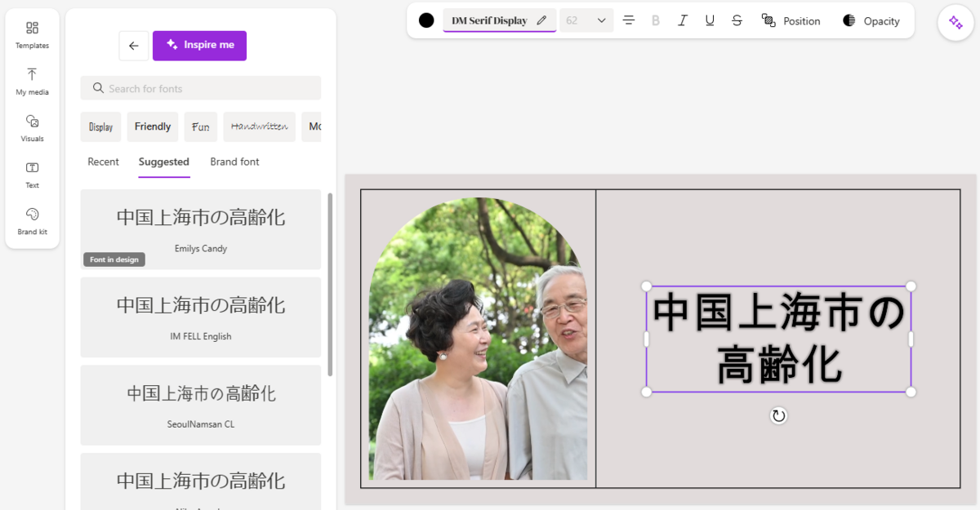Open My media panel
The height and width of the screenshot is (510, 980).
tap(32, 82)
